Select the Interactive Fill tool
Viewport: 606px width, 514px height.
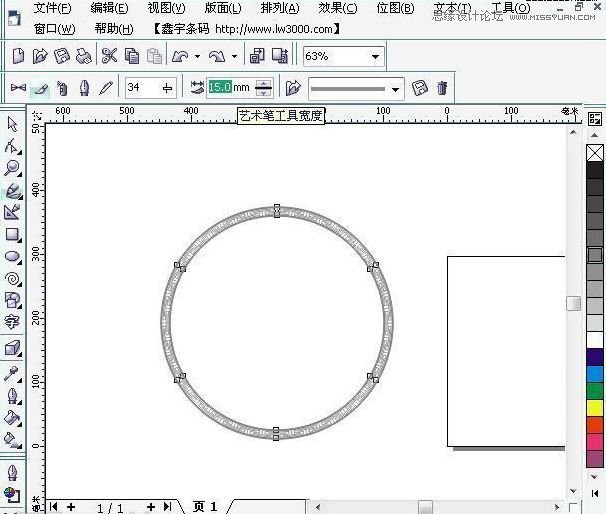(x=12, y=440)
